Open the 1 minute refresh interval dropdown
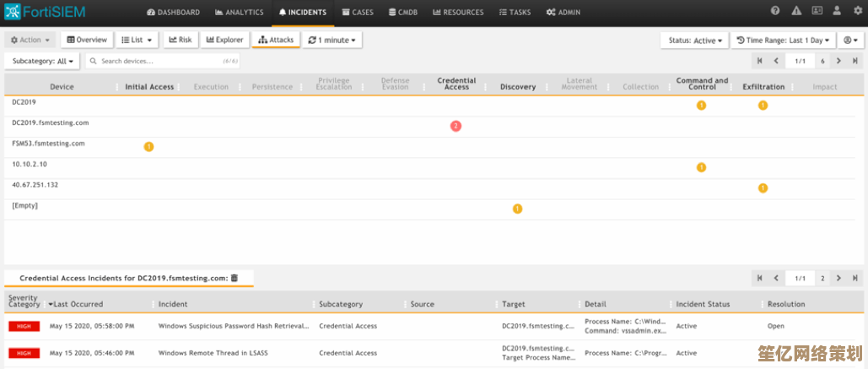This screenshot has width=868, height=369. coord(332,40)
